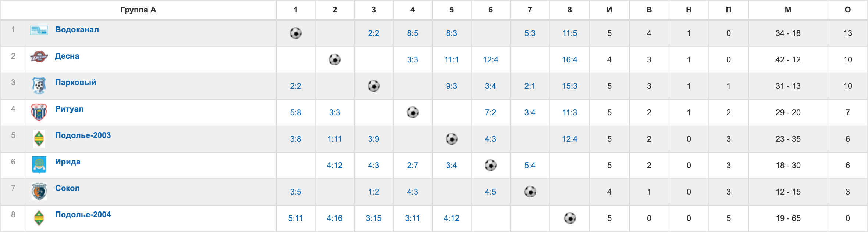Click the Ирида team emblem

(39, 165)
